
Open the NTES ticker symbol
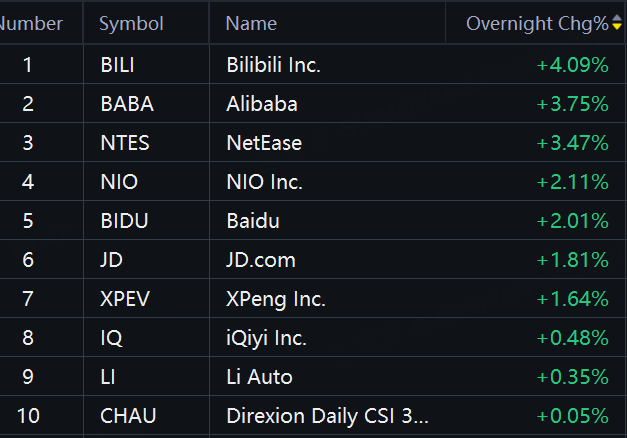(x=125, y=143)
